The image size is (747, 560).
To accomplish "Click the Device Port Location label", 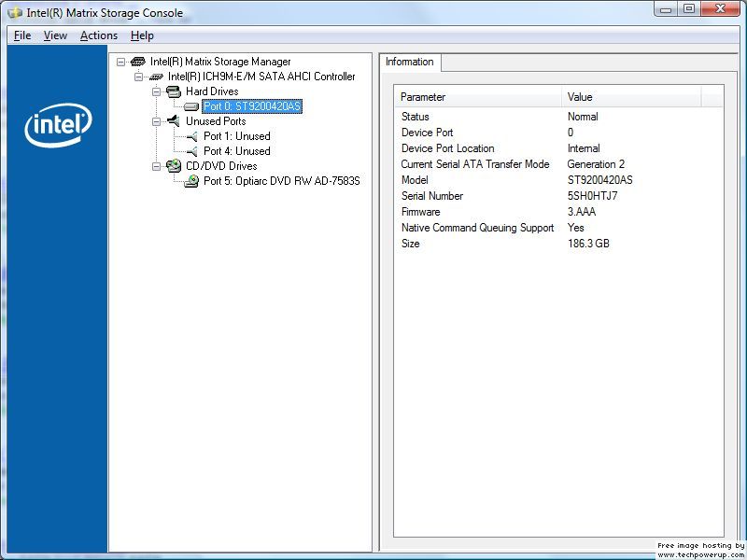I will [x=447, y=148].
